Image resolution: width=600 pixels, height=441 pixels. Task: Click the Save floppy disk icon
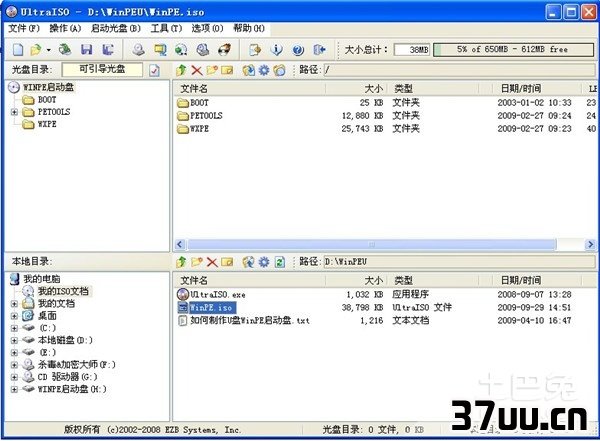(x=86, y=49)
